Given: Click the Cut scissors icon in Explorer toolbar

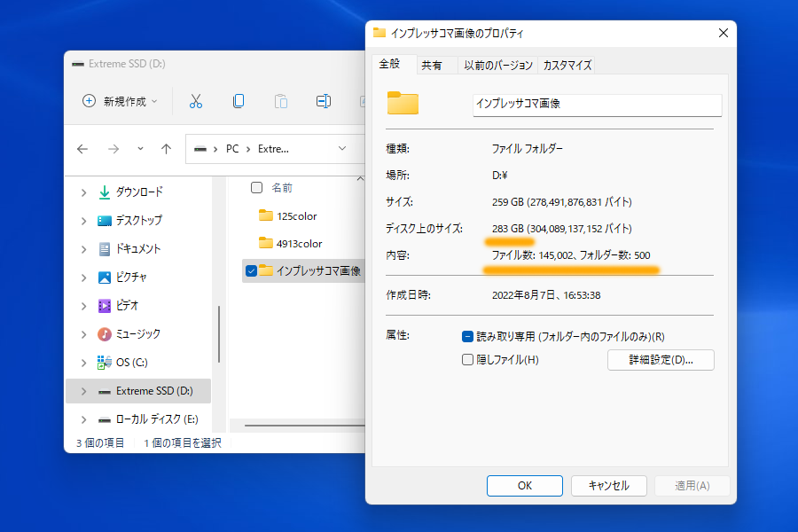Looking at the screenshot, I should point(196,101).
